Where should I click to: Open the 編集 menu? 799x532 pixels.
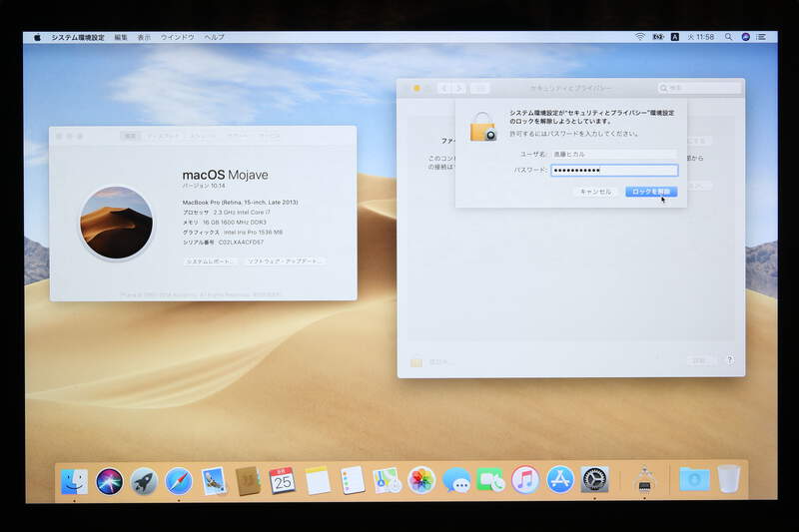[x=121, y=37]
